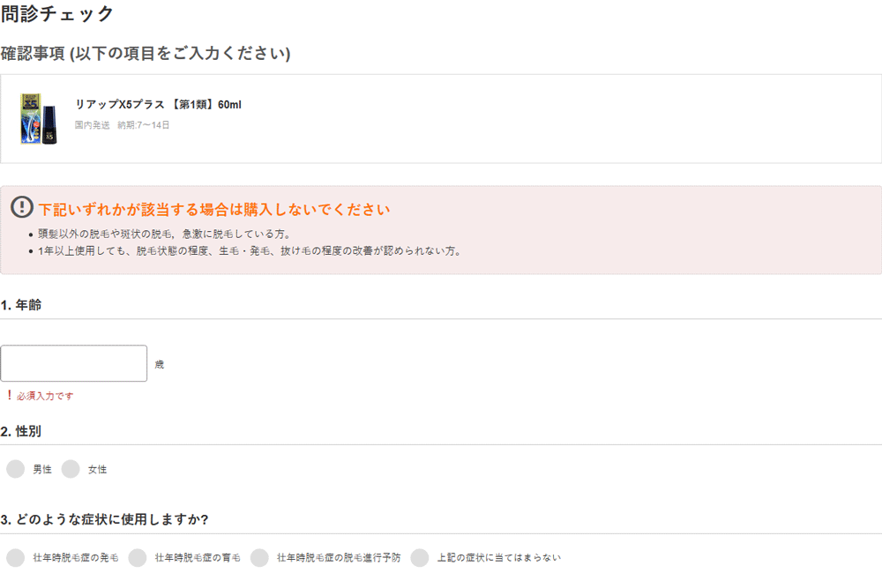882x588 pixels.
Task: Select the 男性 (male) radio button
Action: [15, 469]
